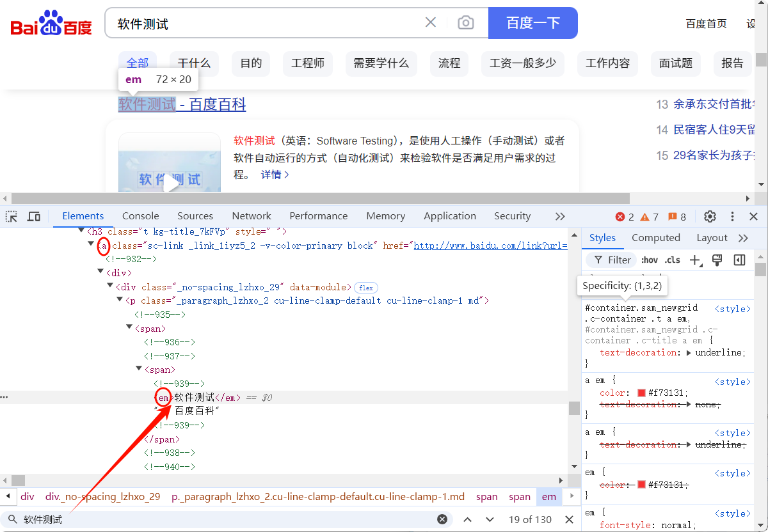The image size is (768, 532).
Task: Open the href baidu.com link in DOM
Action: click(490, 246)
